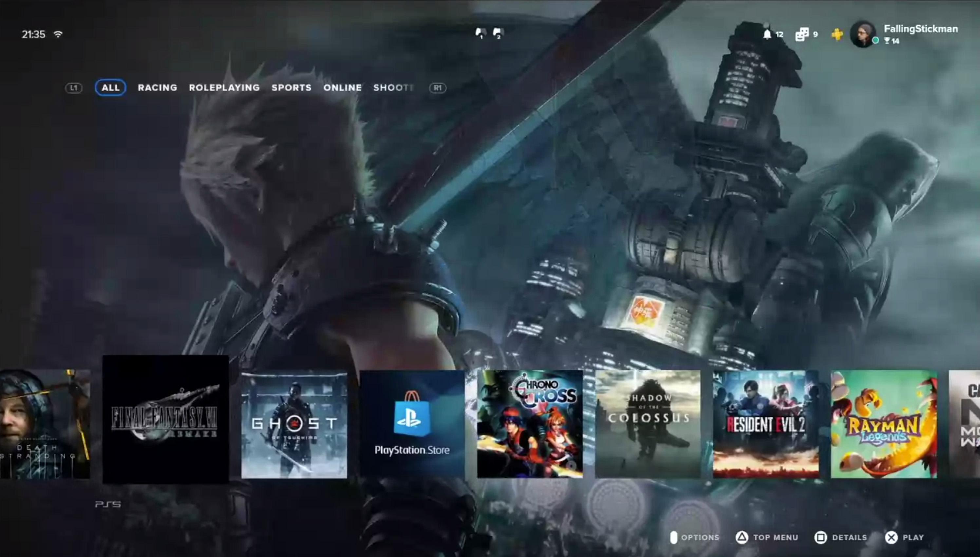Switch to the ROLEPLAYING category tab

[x=224, y=87]
